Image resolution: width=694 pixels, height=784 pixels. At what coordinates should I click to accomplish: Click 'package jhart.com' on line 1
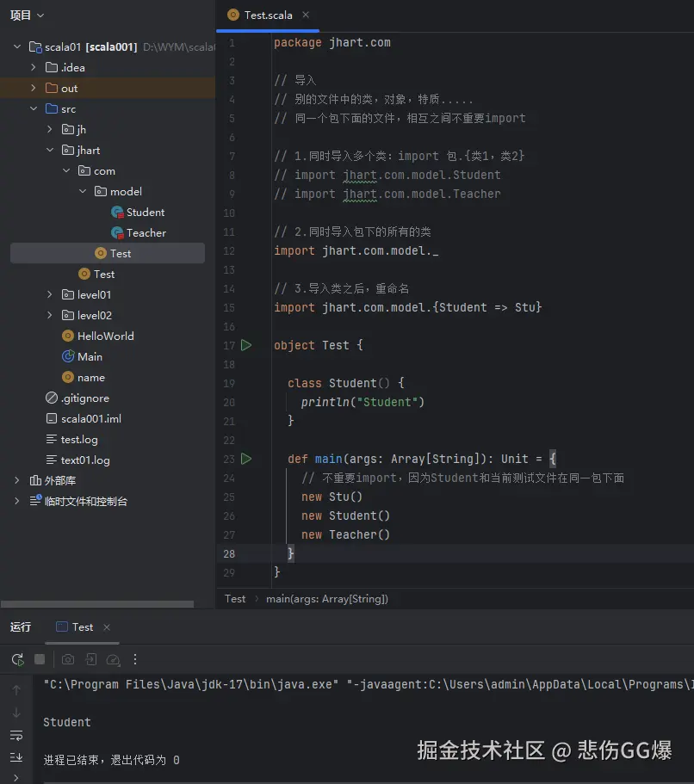[x=332, y=42]
